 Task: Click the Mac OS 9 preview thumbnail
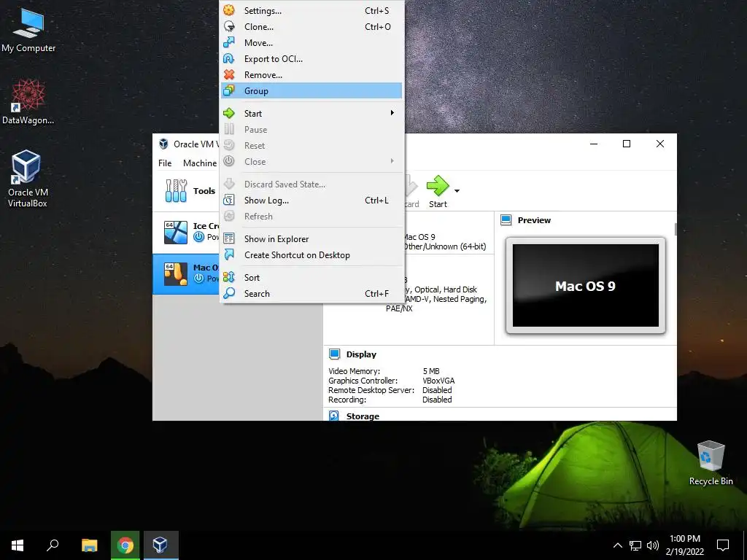(x=586, y=286)
